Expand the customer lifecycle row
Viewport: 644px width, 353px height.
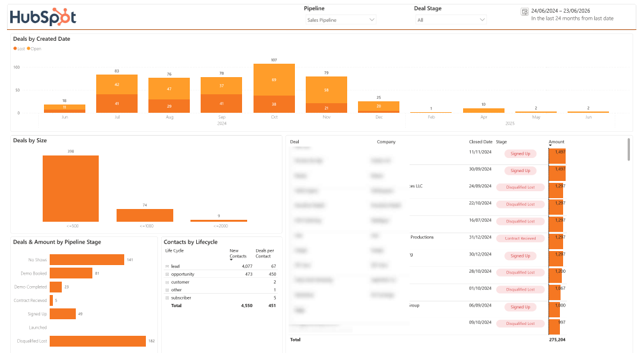(167, 282)
